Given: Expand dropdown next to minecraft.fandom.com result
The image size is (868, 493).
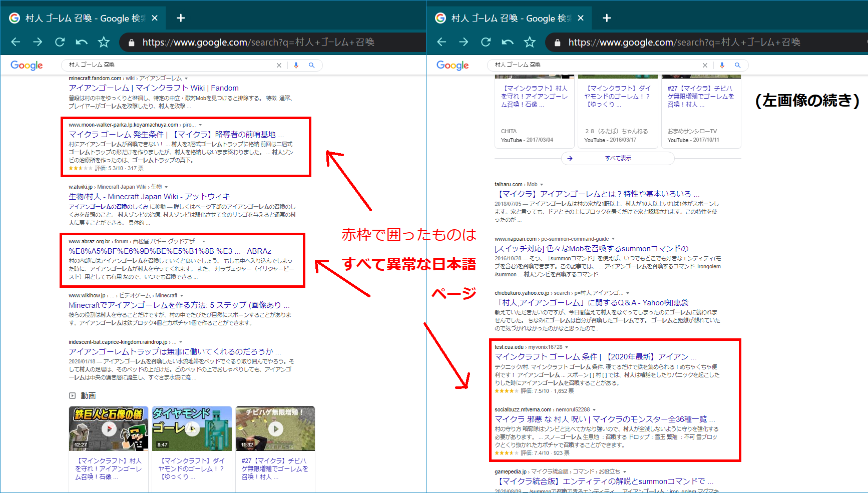Looking at the screenshot, I should [186, 79].
